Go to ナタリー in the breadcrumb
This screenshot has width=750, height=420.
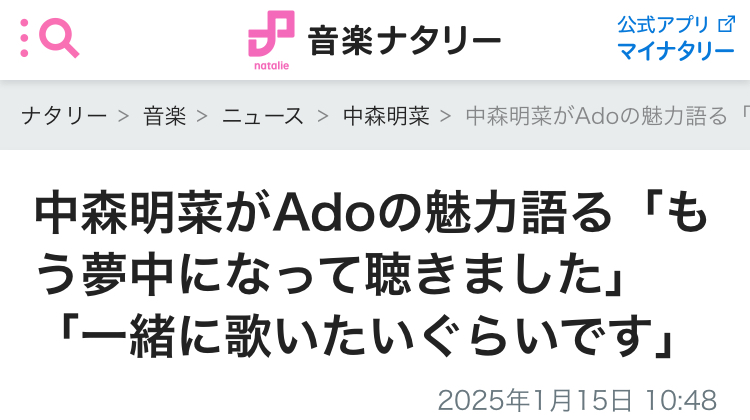[64, 116]
